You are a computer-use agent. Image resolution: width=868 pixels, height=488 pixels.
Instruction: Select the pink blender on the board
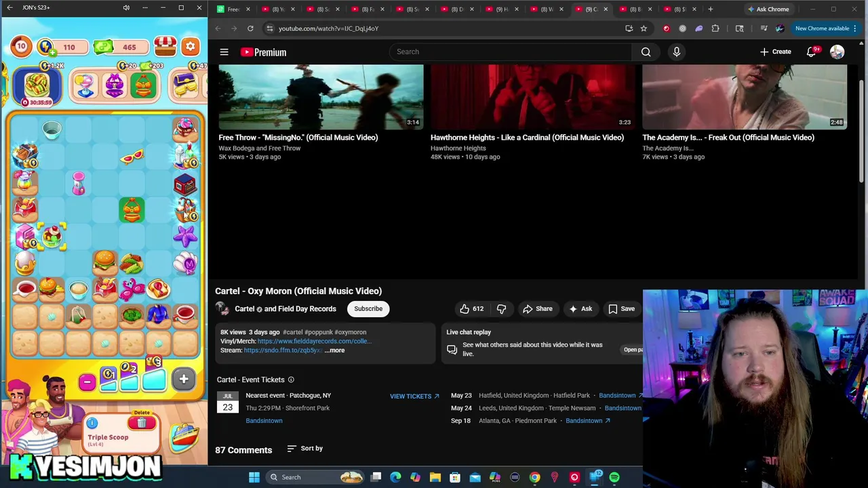click(x=79, y=184)
